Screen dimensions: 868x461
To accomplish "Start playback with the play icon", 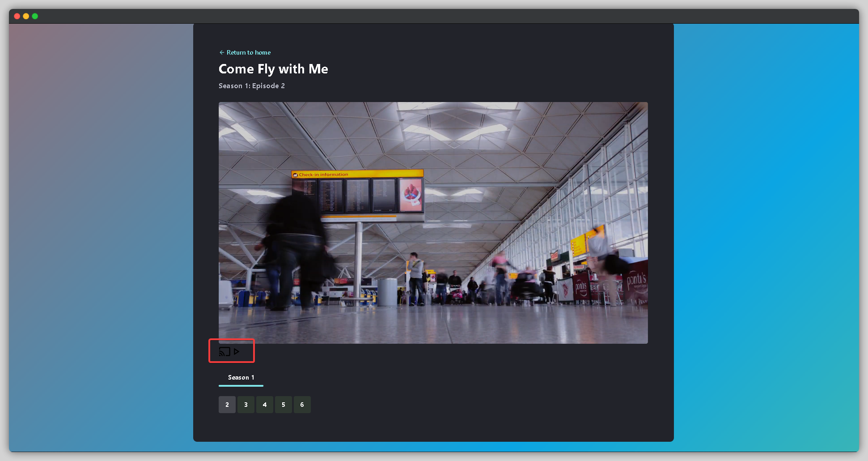I will point(237,352).
